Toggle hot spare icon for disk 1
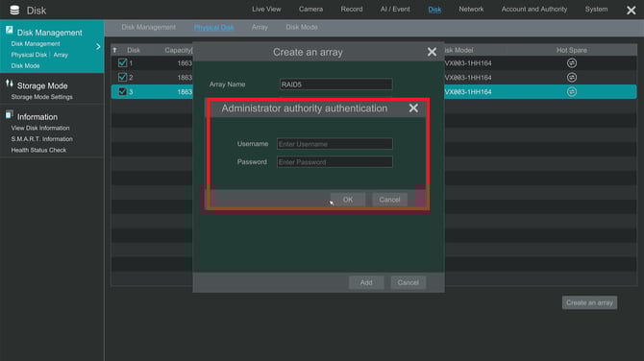The image size is (644, 361). coord(571,62)
